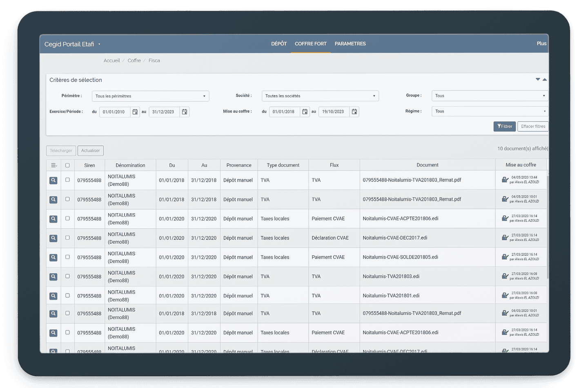Open the PARAMETRES tab
The height and width of the screenshot is (388, 588).
pos(350,44)
